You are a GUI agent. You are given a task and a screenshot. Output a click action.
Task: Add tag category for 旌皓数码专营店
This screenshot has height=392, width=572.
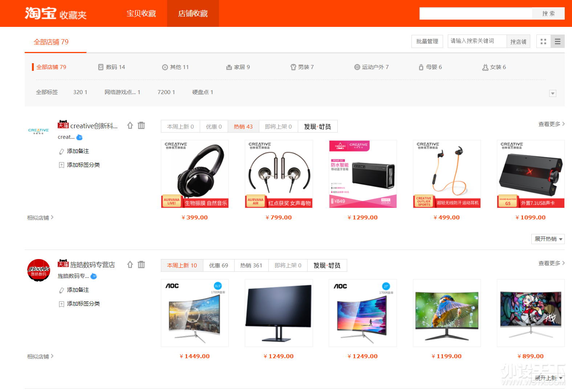pos(80,304)
